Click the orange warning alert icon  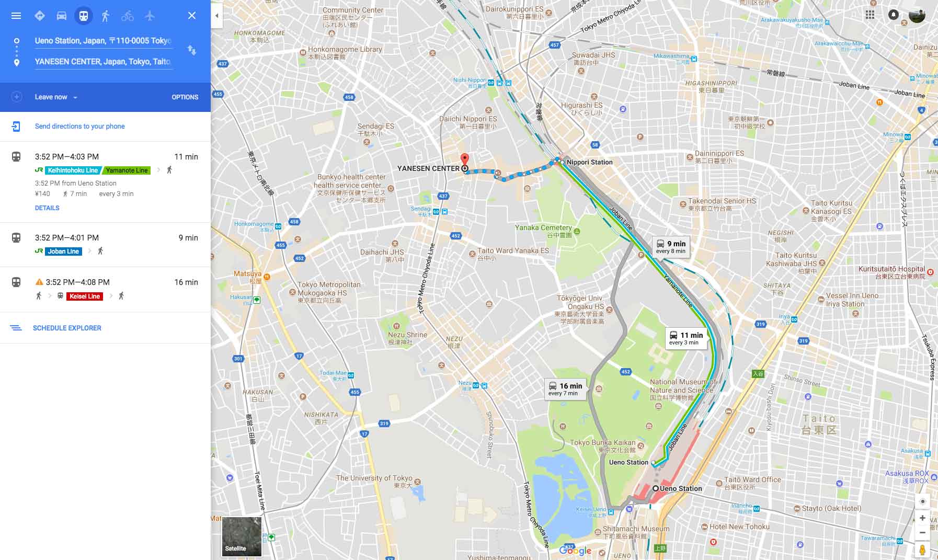[39, 282]
